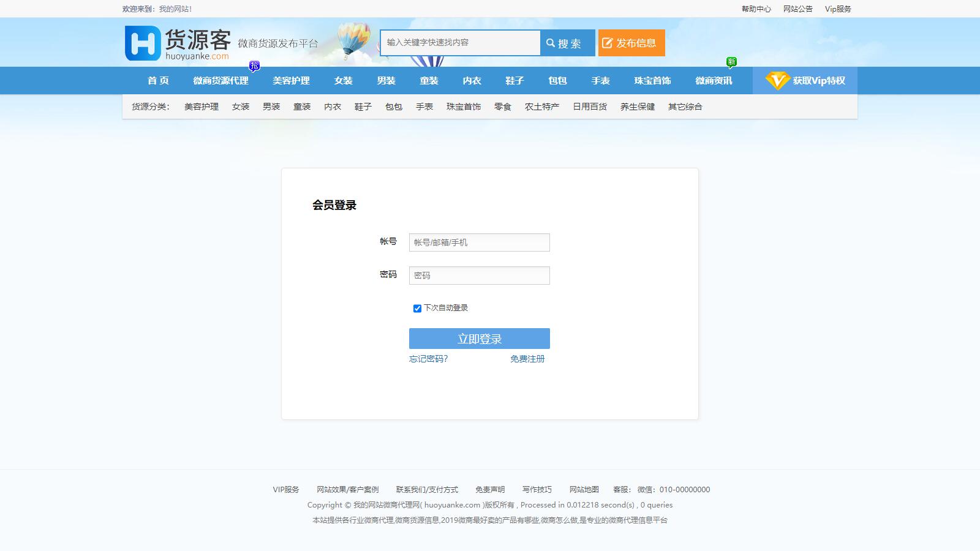This screenshot has width=980, height=551.
Task: Open the 美容护理 main nav item
Action: (x=291, y=81)
